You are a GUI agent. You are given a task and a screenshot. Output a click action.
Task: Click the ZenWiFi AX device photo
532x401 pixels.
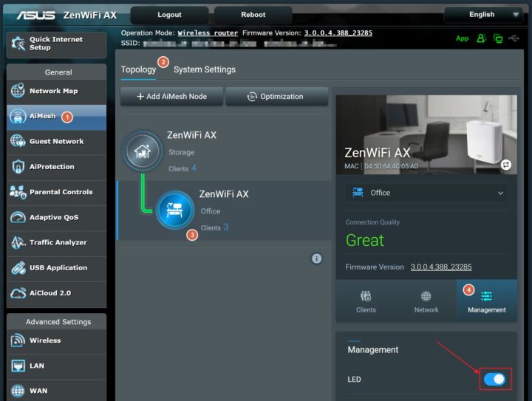coord(426,135)
